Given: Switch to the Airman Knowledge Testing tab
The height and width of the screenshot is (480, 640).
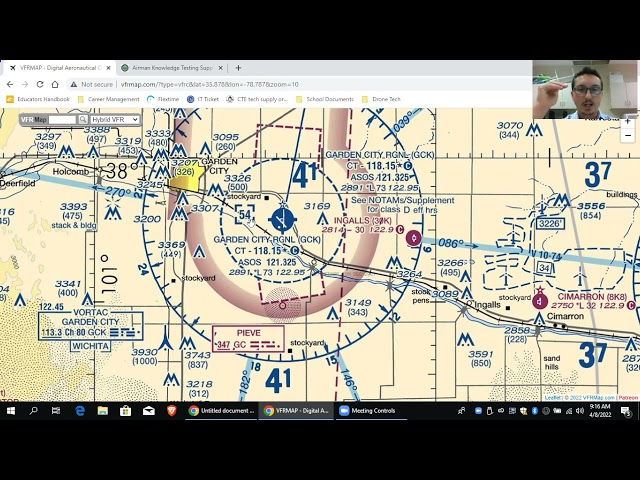Looking at the screenshot, I should click(x=171, y=68).
